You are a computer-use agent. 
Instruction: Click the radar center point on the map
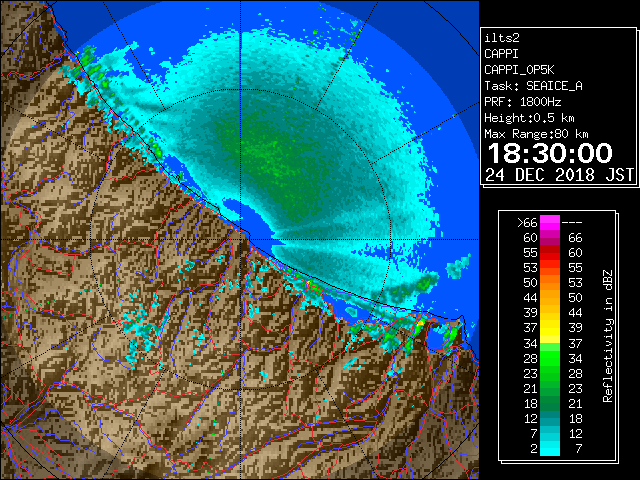point(240,240)
